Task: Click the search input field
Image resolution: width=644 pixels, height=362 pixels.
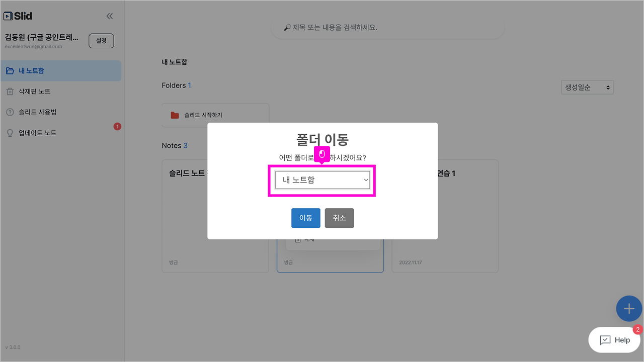Action: [387, 27]
